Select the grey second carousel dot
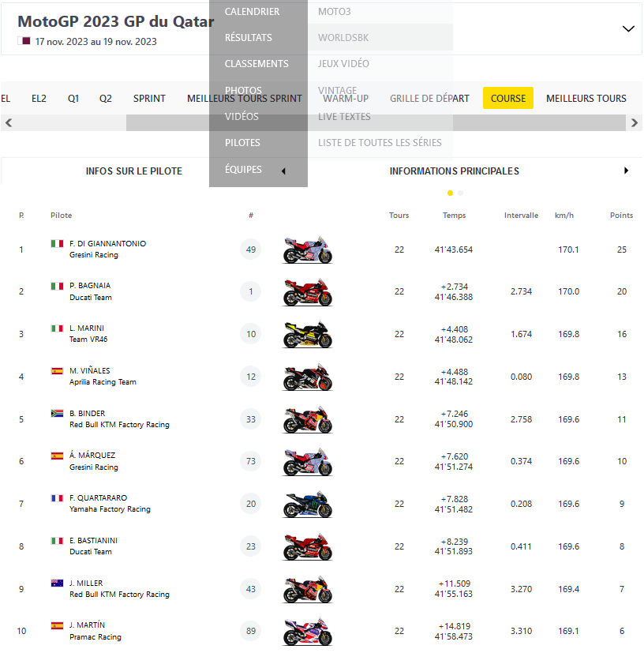The width and height of the screenshot is (644, 653). [461, 193]
